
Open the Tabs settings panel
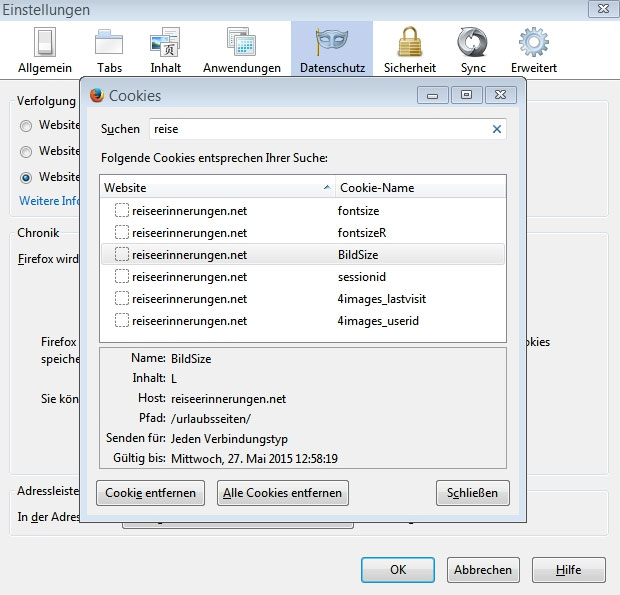109,49
